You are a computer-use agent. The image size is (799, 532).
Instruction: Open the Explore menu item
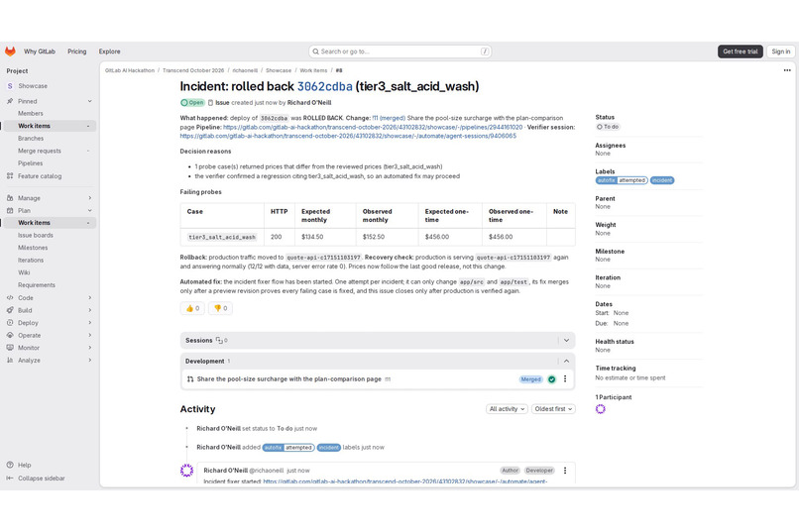click(x=110, y=52)
